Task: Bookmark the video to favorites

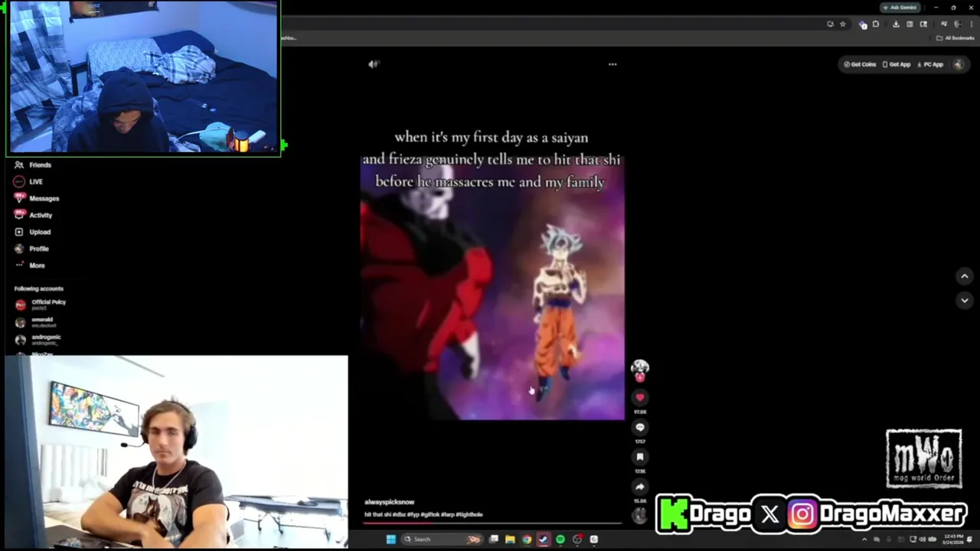Action: [640, 457]
